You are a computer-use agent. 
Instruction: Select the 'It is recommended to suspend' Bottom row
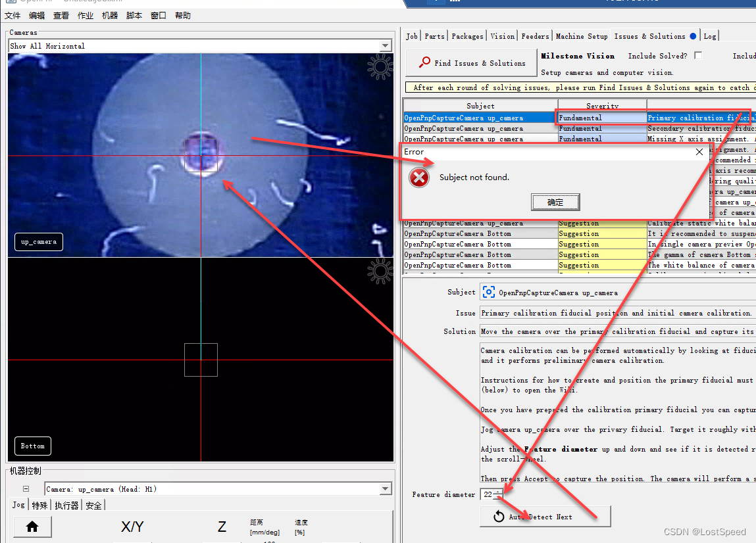[x=580, y=233]
